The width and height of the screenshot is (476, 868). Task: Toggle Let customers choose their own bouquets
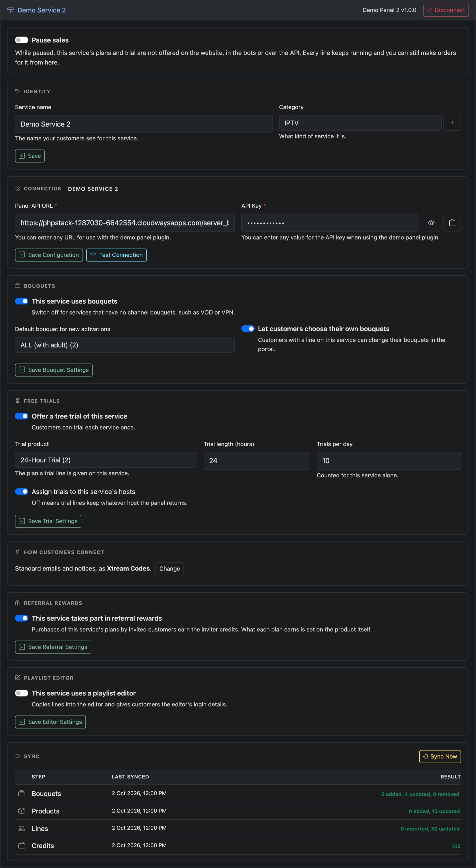tap(248, 329)
